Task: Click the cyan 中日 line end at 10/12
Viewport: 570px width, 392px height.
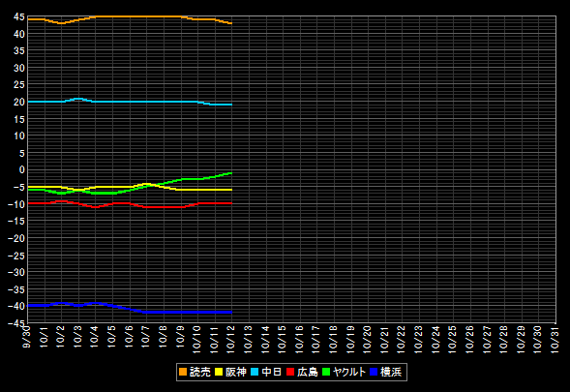Action: coord(231,105)
